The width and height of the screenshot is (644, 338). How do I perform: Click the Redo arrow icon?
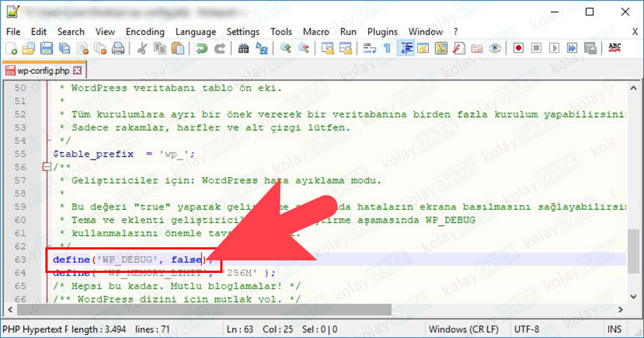[220, 48]
